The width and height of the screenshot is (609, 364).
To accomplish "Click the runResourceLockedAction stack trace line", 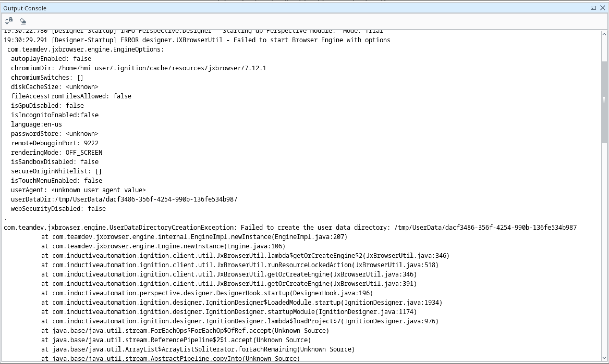I will (240, 265).
